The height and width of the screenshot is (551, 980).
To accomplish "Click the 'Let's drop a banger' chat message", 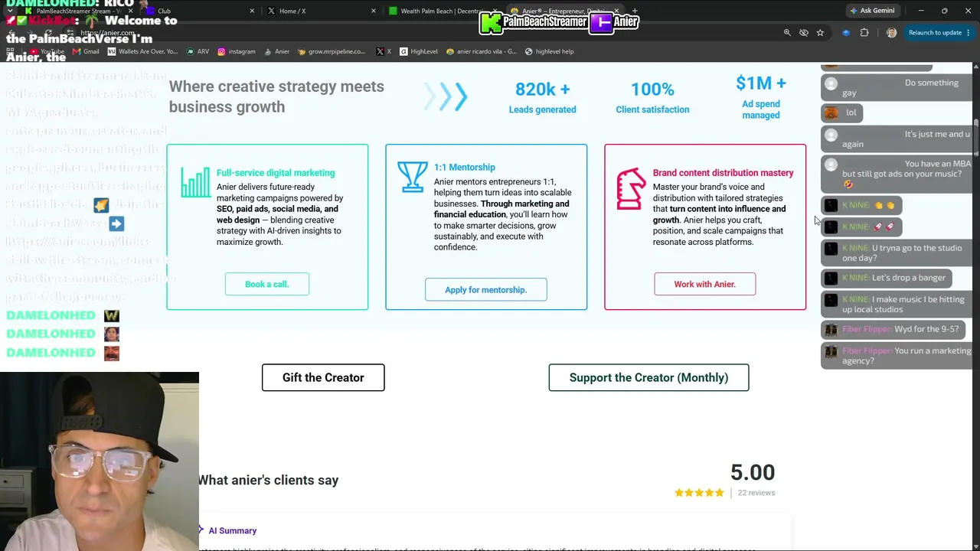I will 887,278.
